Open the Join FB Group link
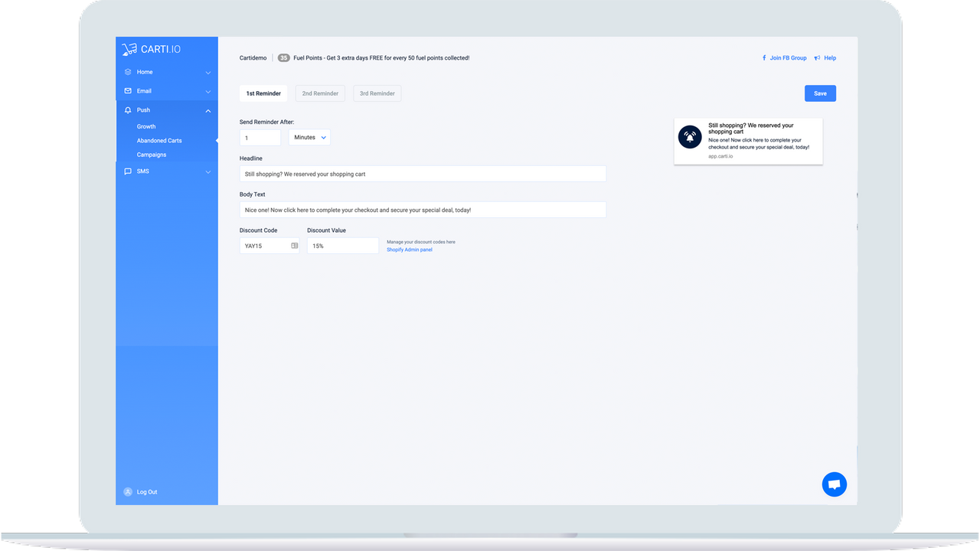Viewport: 980px width, 551px height. tap(784, 58)
